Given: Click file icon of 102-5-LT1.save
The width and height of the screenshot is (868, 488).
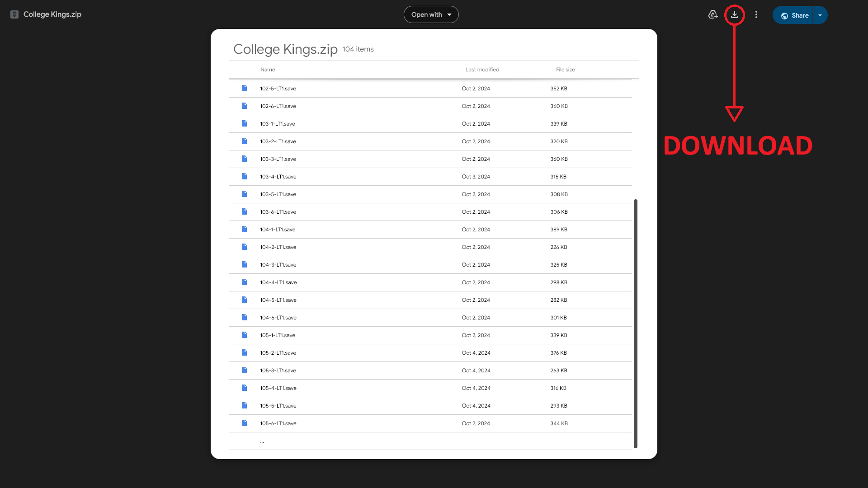Looking at the screenshot, I should click(244, 88).
